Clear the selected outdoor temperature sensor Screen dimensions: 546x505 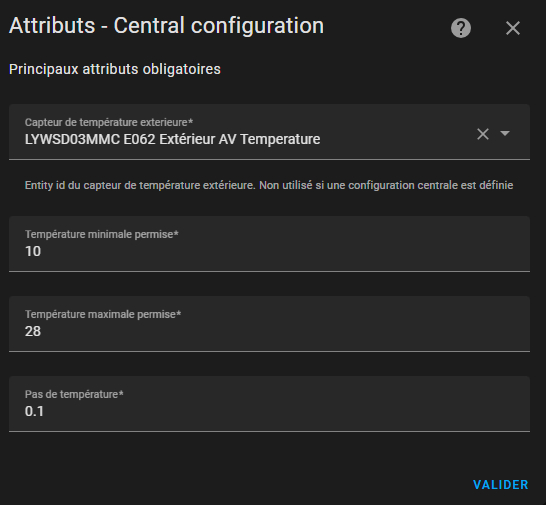[483, 134]
